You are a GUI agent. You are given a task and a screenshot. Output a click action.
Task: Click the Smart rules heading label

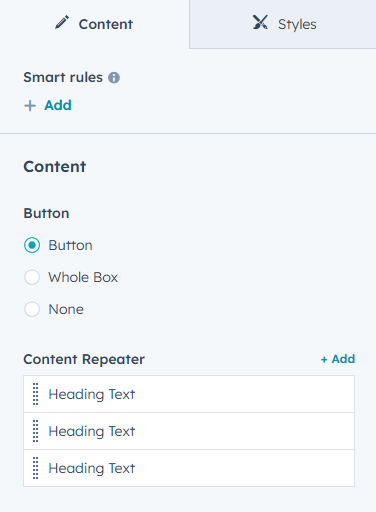coord(63,77)
